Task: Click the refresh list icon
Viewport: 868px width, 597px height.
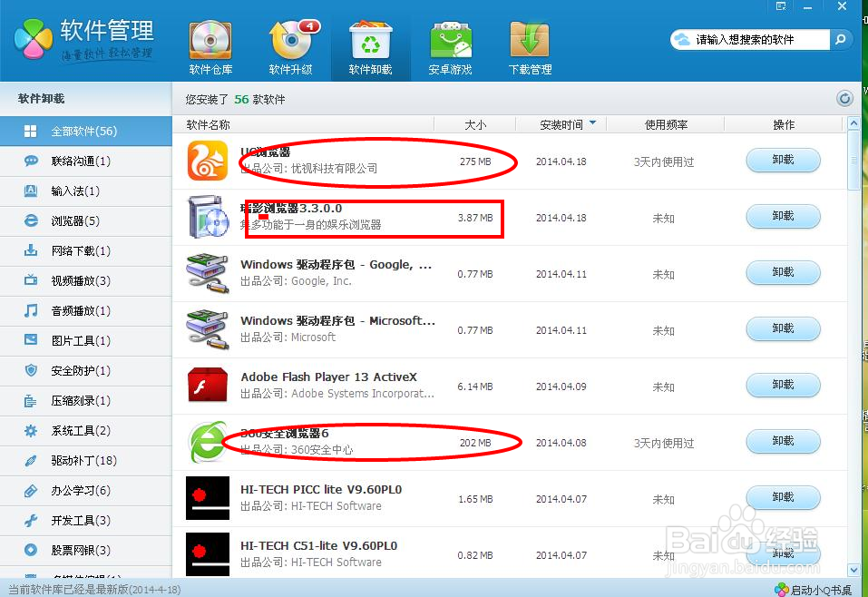Action: (844, 99)
